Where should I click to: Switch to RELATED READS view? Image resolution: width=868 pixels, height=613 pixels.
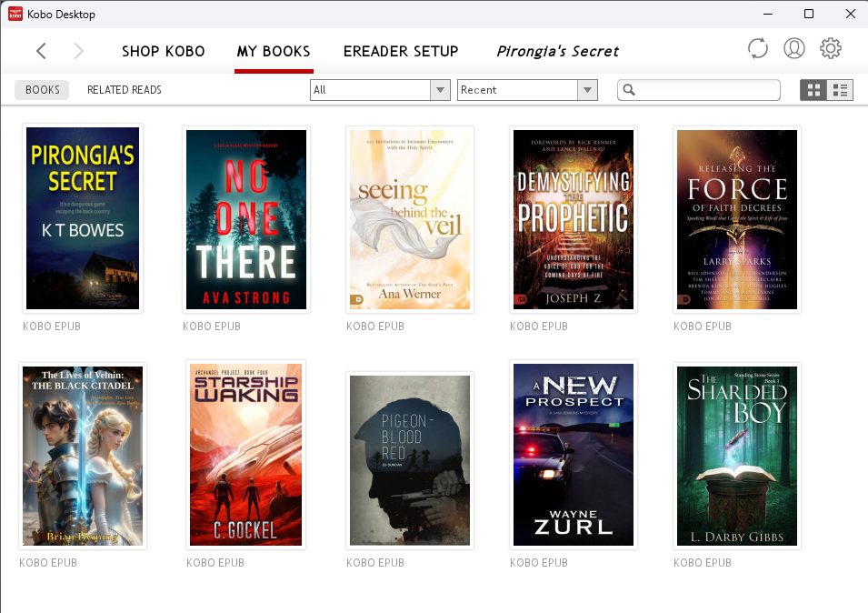pyautogui.click(x=124, y=89)
